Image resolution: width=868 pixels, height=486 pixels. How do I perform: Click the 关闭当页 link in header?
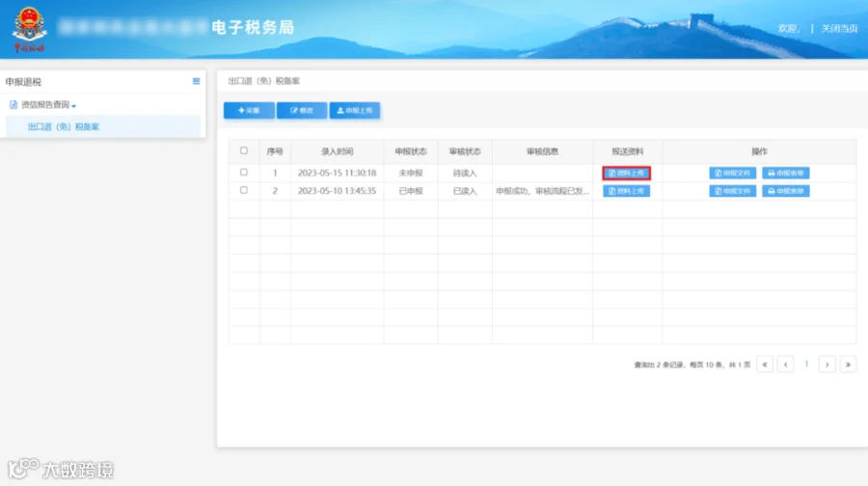[x=839, y=28]
